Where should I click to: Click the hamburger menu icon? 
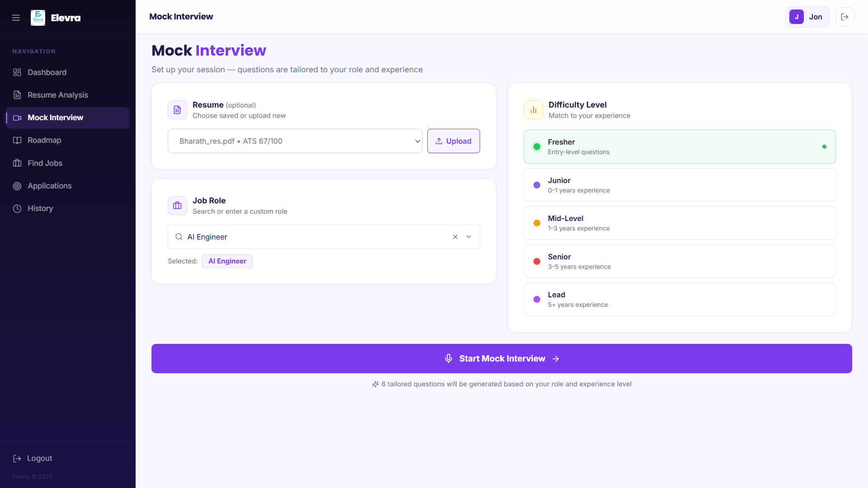pos(16,18)
